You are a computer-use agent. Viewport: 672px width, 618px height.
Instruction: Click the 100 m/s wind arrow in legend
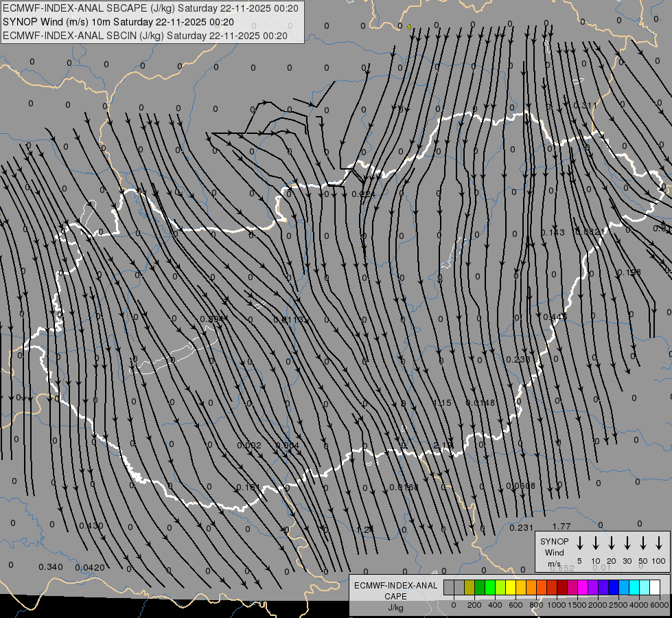click(659, 543)
